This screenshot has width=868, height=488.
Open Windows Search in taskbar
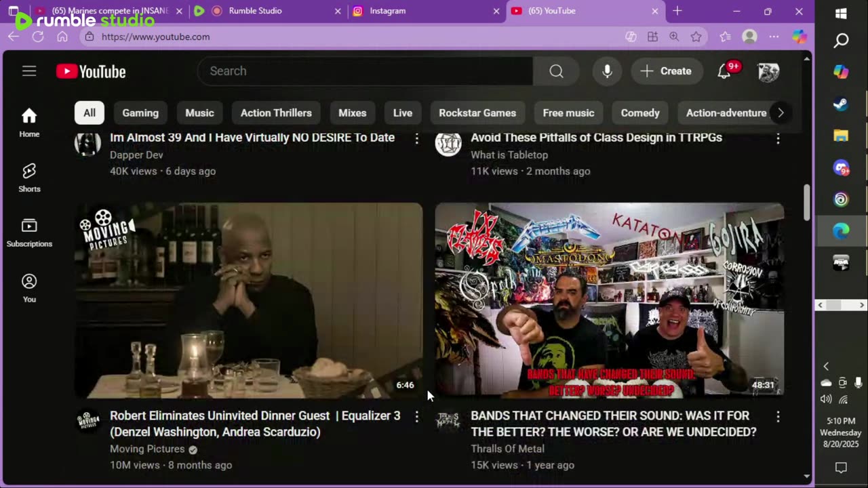coord(841,41)
